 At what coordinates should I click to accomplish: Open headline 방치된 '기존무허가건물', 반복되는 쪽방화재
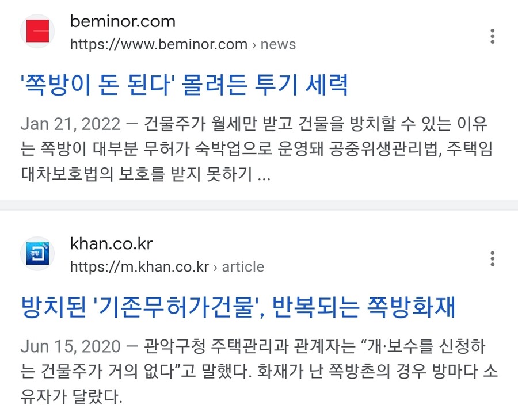(238, 307)
